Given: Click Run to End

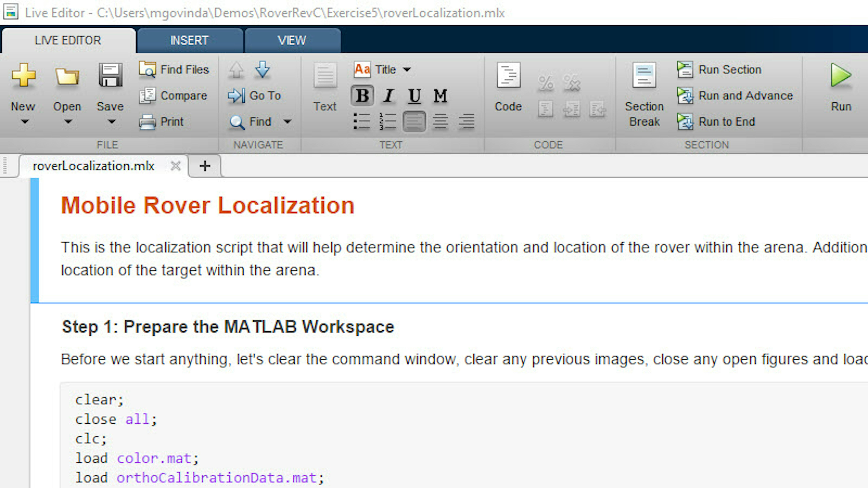Looking at the screenshot, I should click(716, 122).
